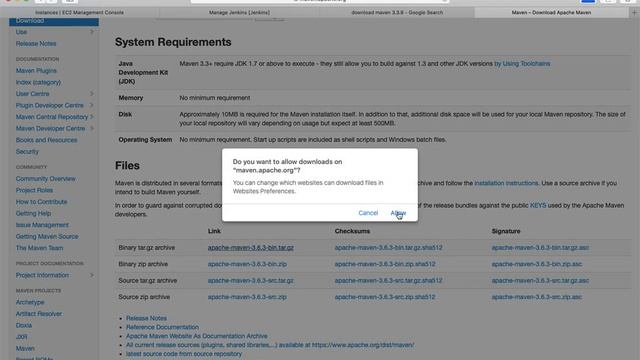Viewport: 640px width, 360px height.
Task: Open Getting Help link
Action: pos(33,213)
